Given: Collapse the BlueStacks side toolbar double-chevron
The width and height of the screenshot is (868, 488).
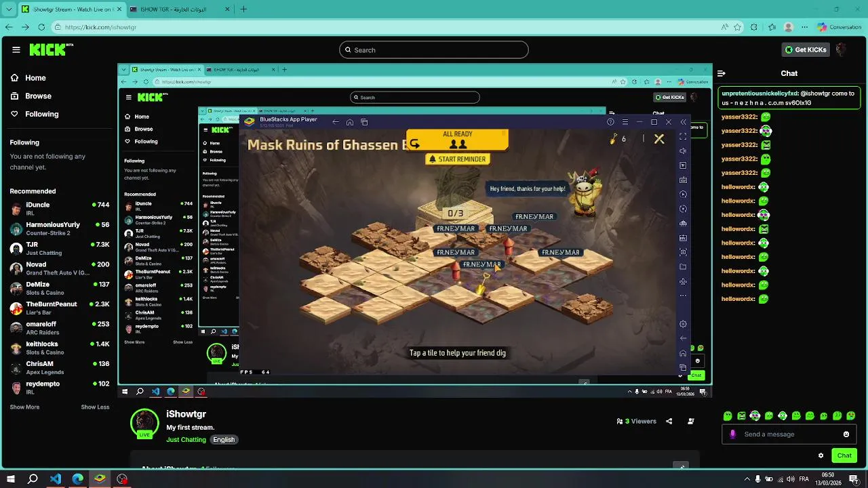Looking at the screenshot, I should (683, 122).
